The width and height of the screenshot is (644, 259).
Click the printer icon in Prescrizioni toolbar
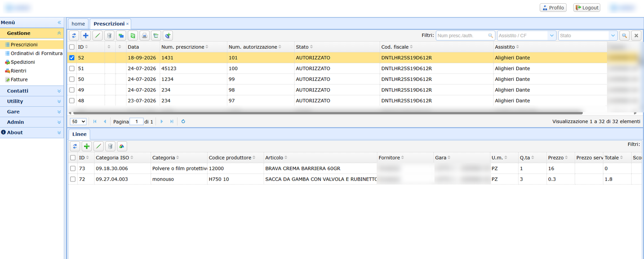point(144,35)
